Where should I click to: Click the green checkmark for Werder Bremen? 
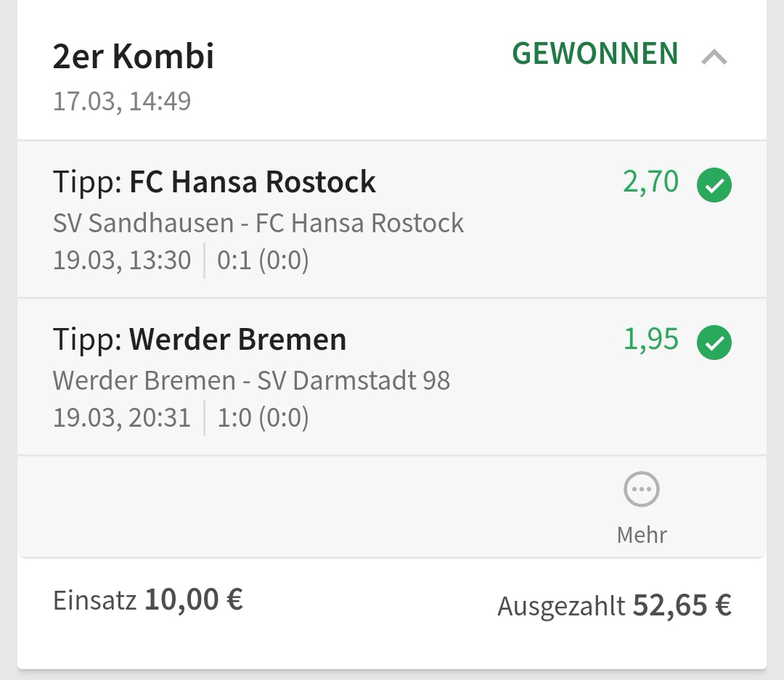point(714,343)
